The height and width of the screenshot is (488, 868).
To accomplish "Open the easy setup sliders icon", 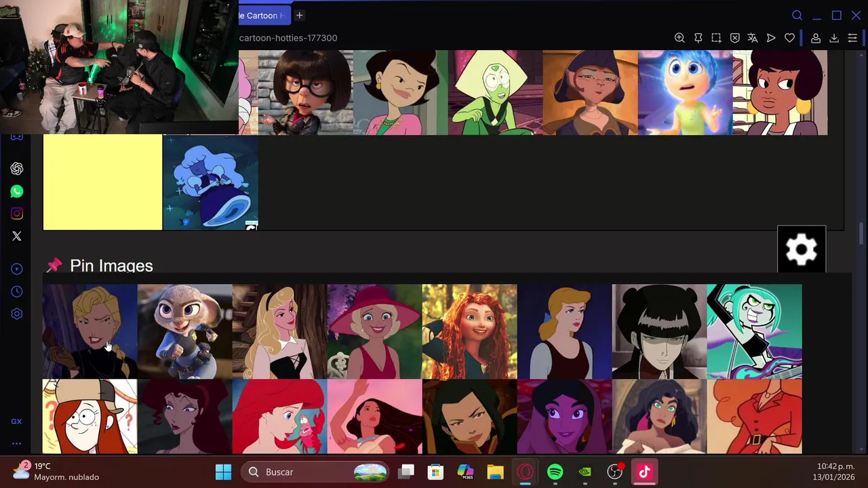I will coord(852,38).
